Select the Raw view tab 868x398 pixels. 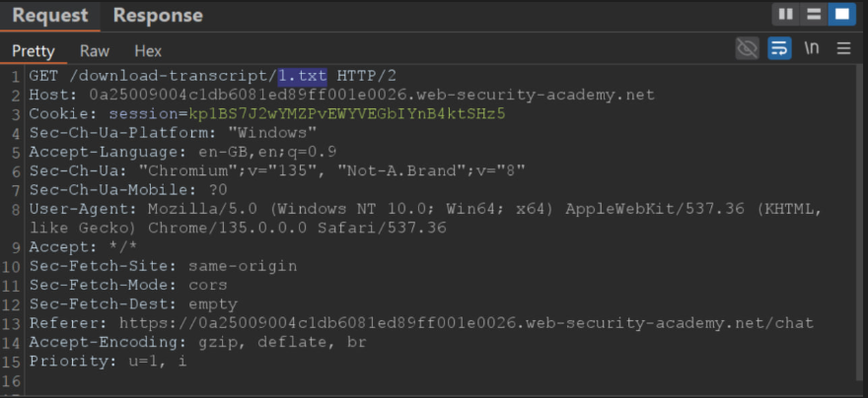95,51
